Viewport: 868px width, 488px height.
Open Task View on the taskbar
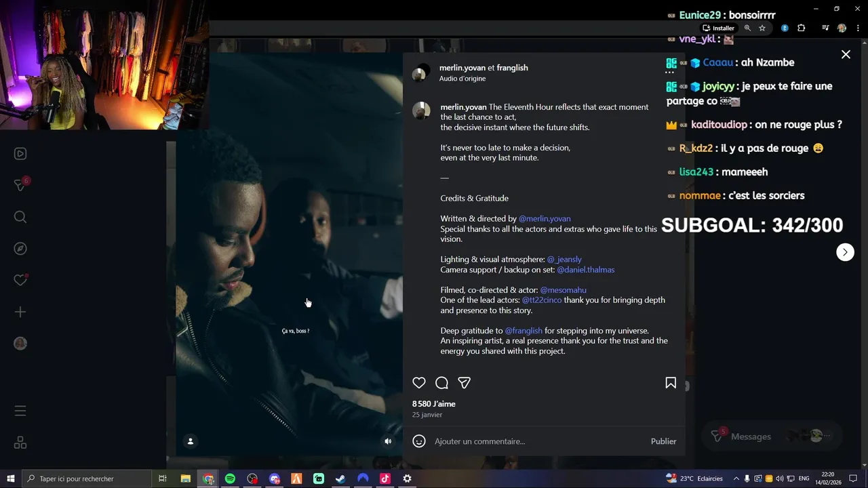click(163, 479)
